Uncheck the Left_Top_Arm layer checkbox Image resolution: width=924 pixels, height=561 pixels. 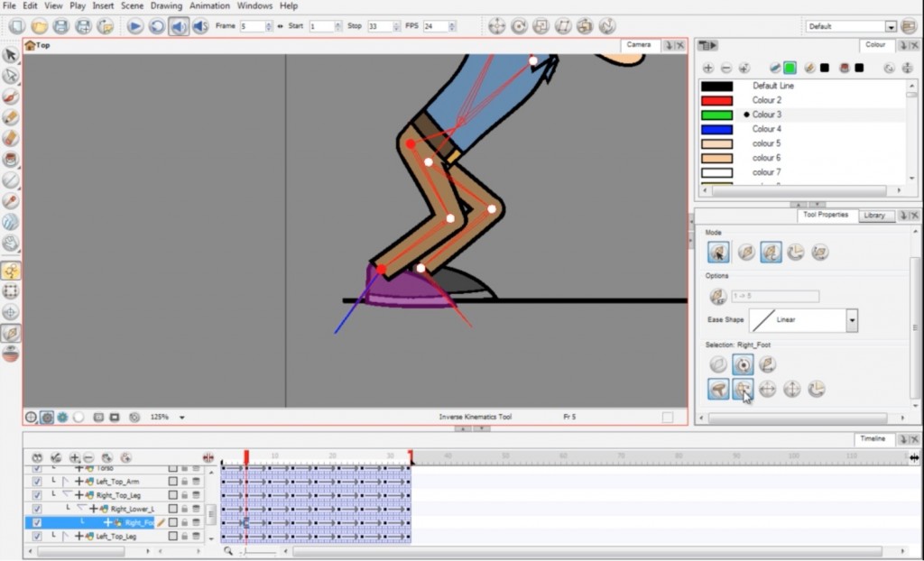point(37,482)
